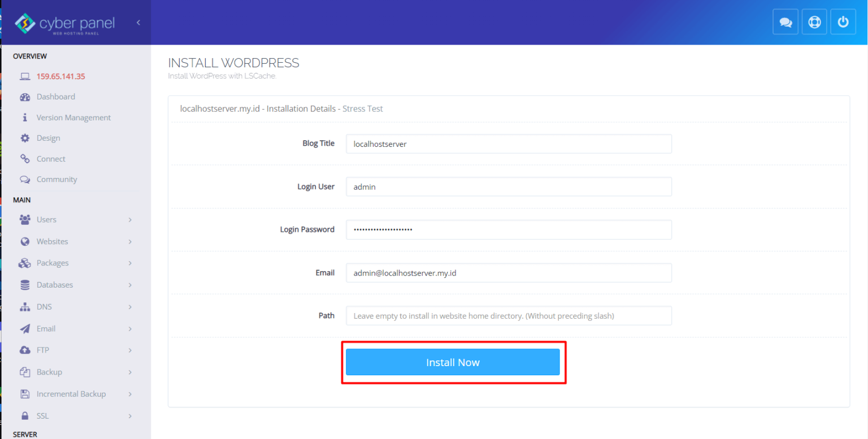Expand the DNS menu chevron
Image resolution: width=868 pixels, height=439 pixels.
[x=130, y=307]
